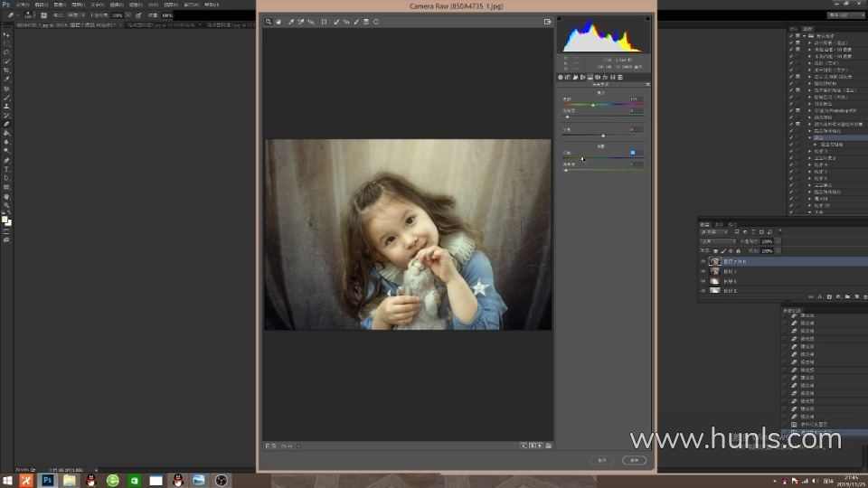Open the Camera Raw panel options menu

[647, 84]
